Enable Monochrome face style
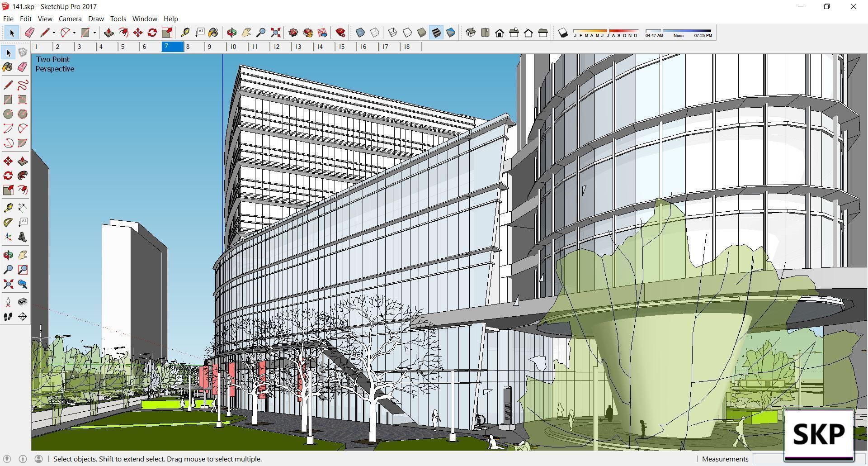The height and width of the screenshot is (466, 868). coord(450,33)
